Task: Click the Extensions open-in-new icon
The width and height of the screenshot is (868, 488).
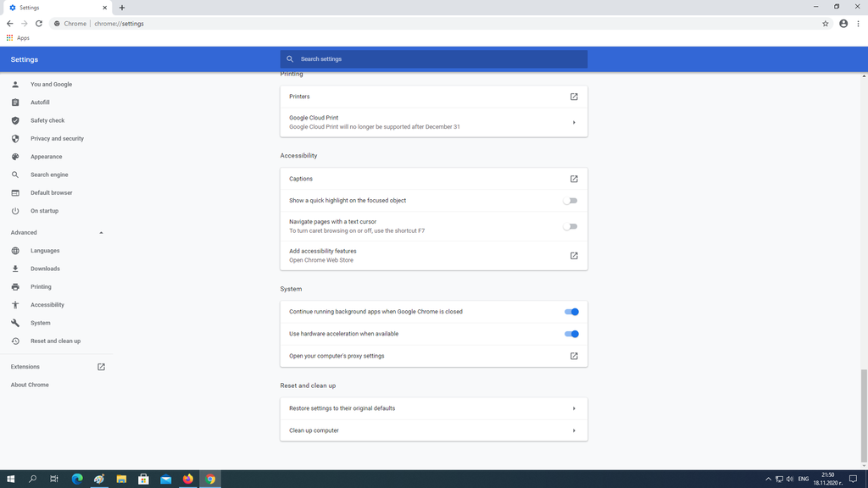Action: point(101,367)
